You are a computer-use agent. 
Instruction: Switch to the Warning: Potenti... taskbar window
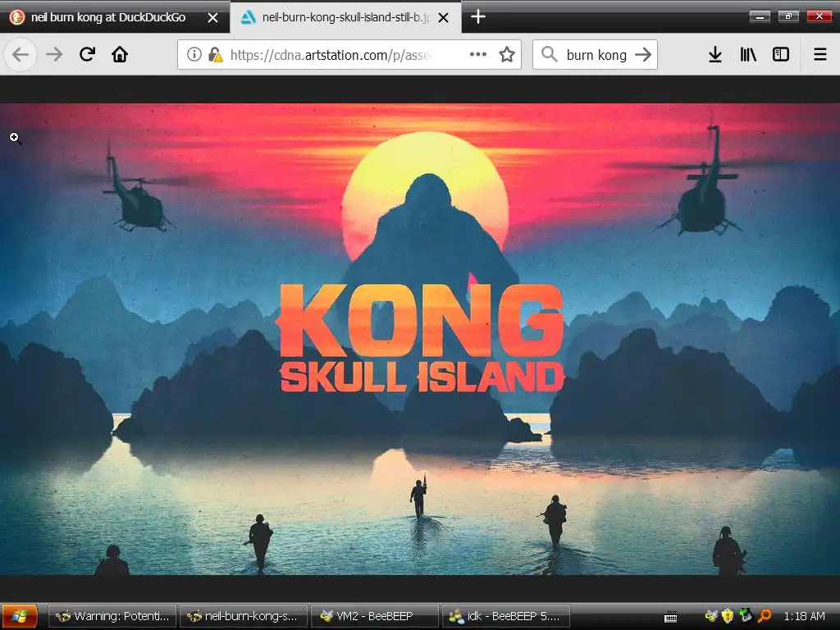tap(112, 616)
